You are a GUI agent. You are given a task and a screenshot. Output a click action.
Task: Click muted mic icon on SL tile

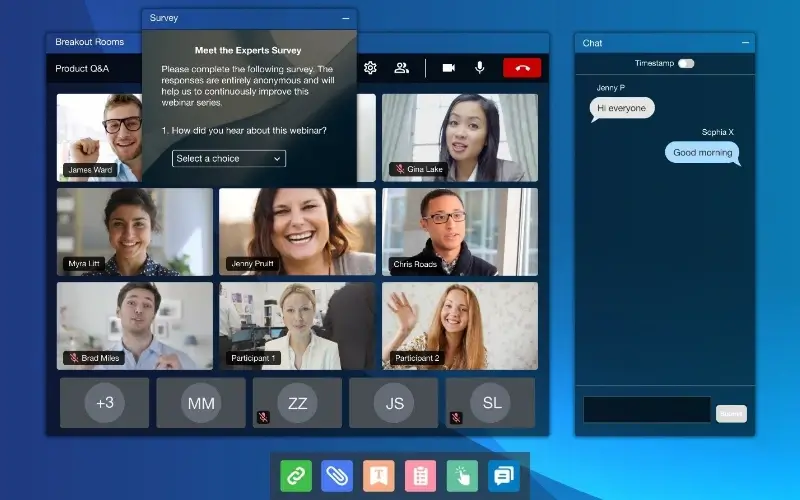(456, 417)
